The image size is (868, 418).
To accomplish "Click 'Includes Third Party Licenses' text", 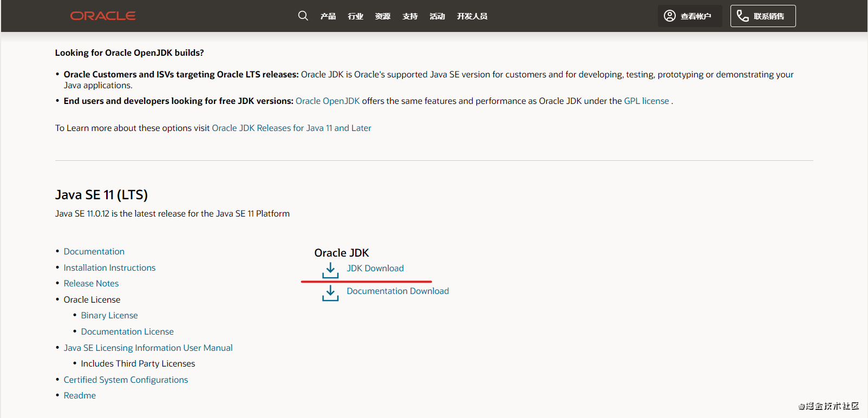I will click(138, 363).
